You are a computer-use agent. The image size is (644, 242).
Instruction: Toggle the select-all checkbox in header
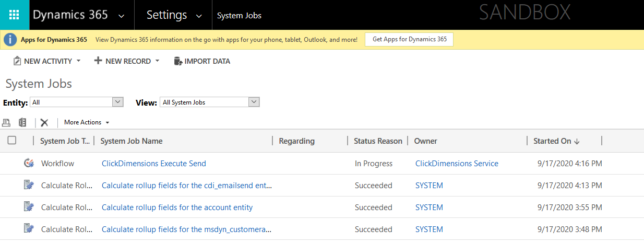pyautogui.click(x=12, y=140)
